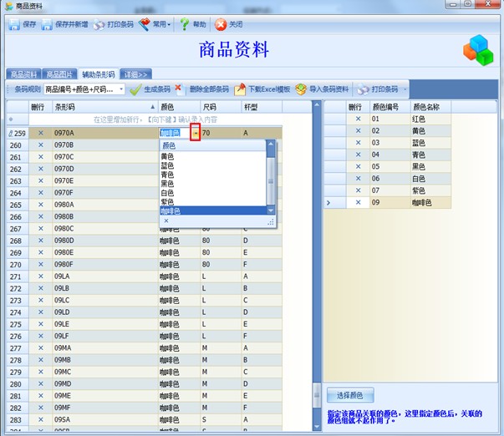
Task: Delete row 260 barcode 0970B
Action: pyautogui.click(x=40, y=144)
